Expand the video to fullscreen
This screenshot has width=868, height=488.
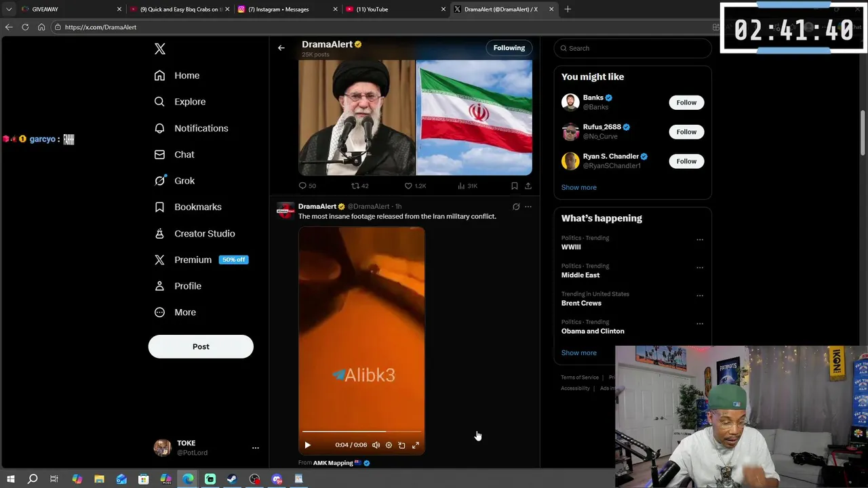416,445
